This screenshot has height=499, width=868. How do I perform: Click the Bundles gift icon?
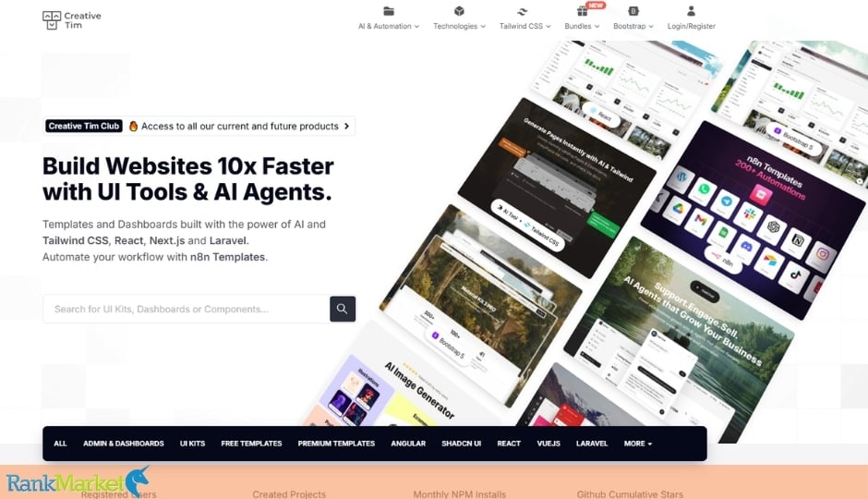click(582, 11)
